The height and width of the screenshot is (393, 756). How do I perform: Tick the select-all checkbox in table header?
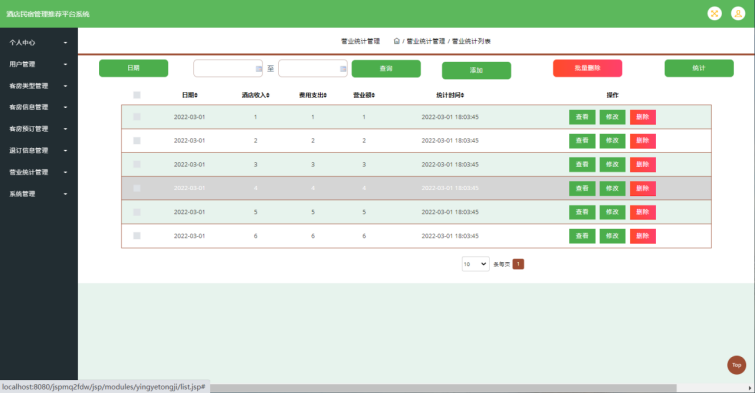[137, 95]
